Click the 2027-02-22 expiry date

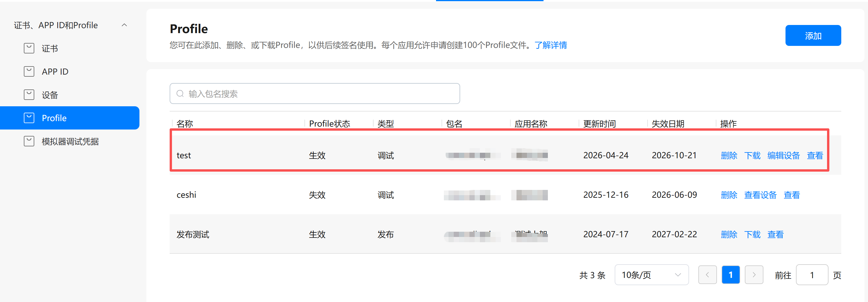tap(674, 234)
